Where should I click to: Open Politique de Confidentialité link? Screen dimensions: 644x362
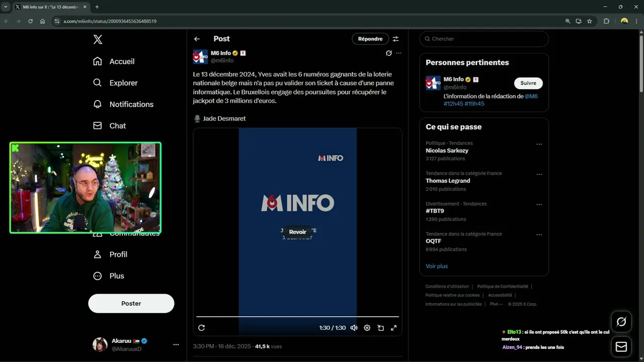point(503,287)
